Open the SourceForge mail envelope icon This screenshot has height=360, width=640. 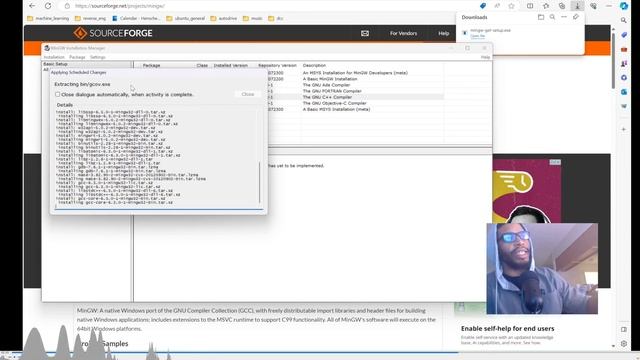[x=365, y=33]
